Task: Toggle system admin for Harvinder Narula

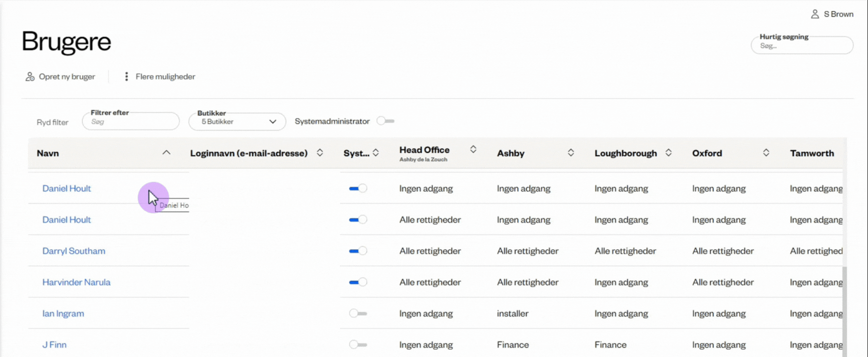Action: [358, 282]
